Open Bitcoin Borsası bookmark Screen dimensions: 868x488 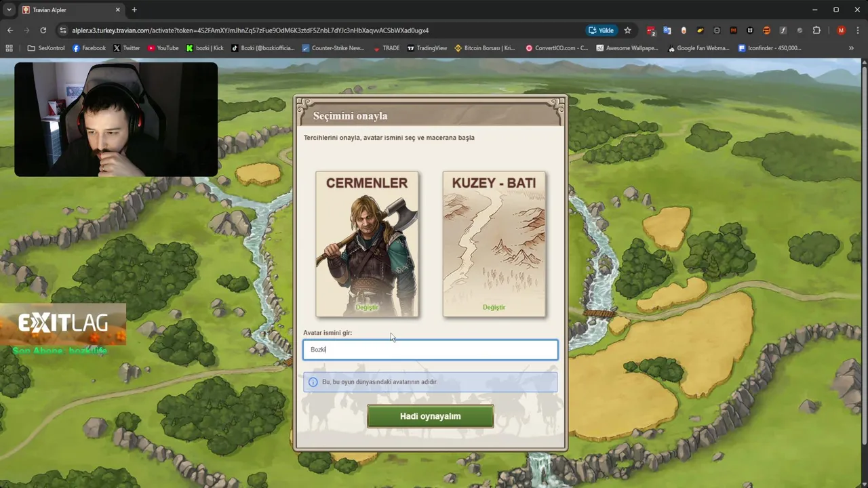coord(485,48)
